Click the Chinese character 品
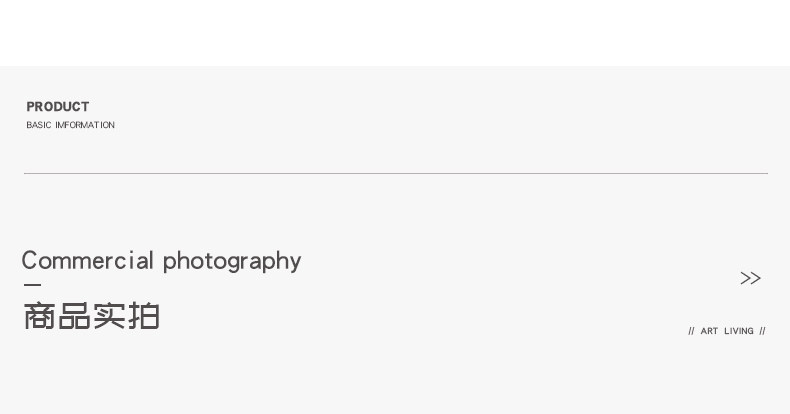The width and height of the screenshot is (790, 414). click(74, 316)
